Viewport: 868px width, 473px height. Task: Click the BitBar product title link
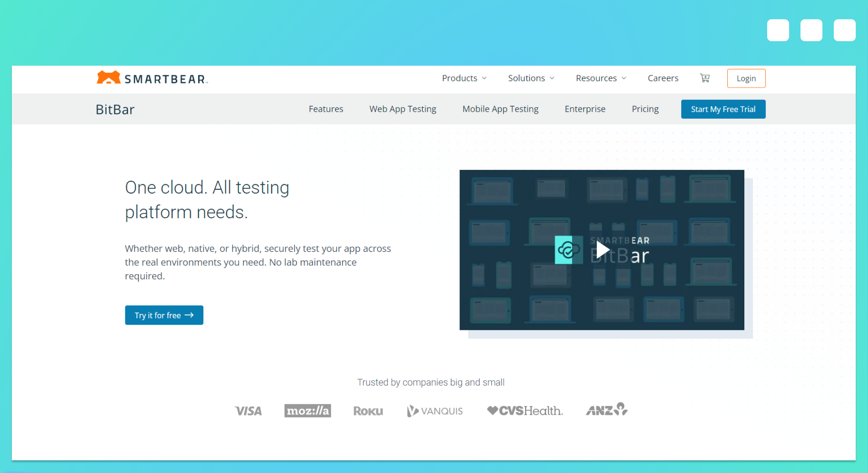tap(115, 109)
